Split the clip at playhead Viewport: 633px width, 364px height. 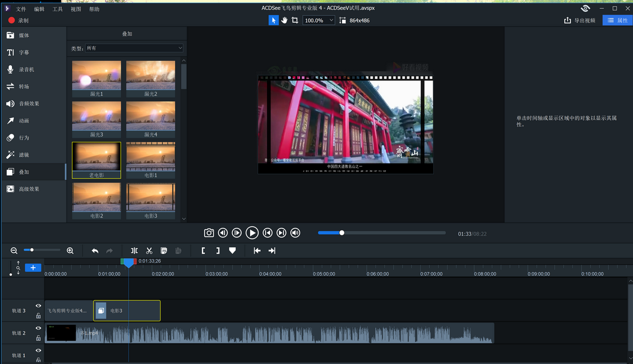(x=134, y=251)
